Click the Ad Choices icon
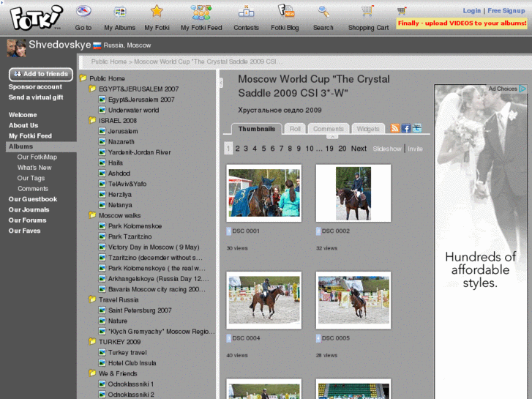Image resolution: width=532 pixels, height=399 pixels. coord(522,89)
